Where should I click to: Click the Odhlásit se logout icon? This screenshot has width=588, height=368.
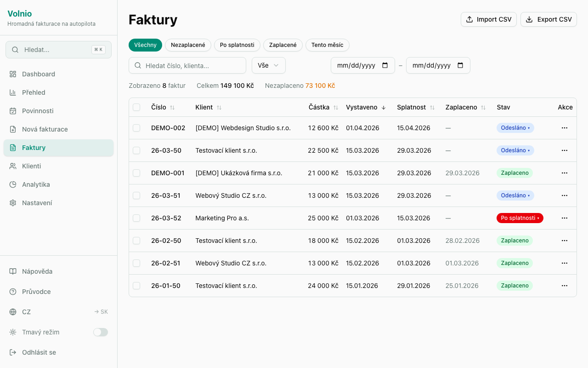13,352
